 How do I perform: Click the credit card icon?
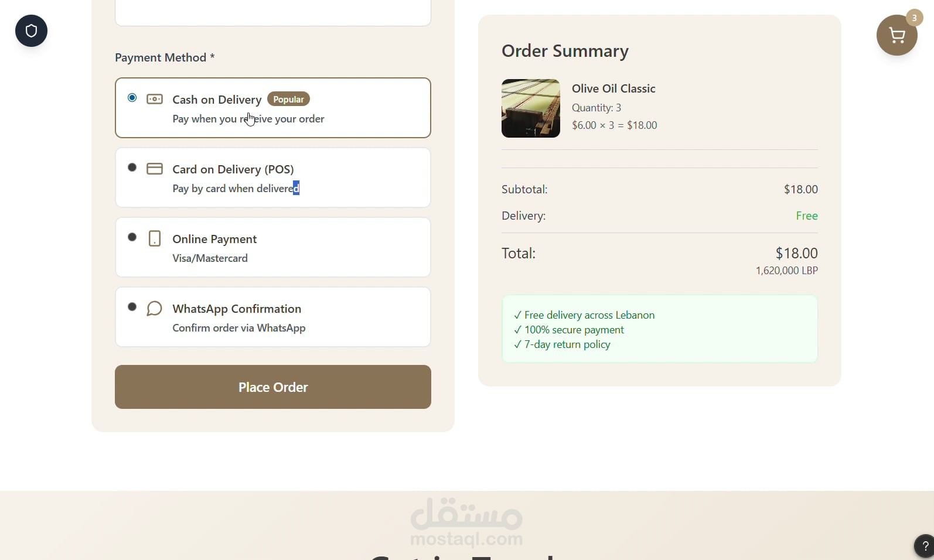[x=155, y=169]
